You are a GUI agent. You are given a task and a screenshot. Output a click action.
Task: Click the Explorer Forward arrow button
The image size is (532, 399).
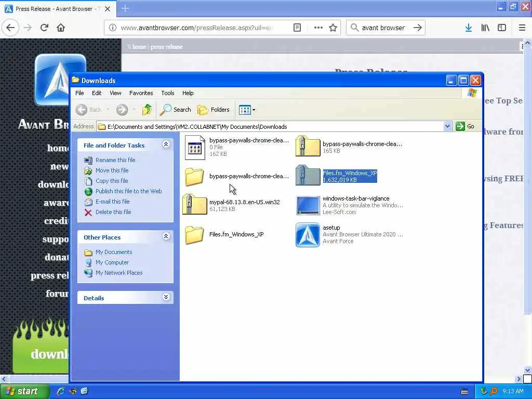pyautogui.click(x=122, y=110)
